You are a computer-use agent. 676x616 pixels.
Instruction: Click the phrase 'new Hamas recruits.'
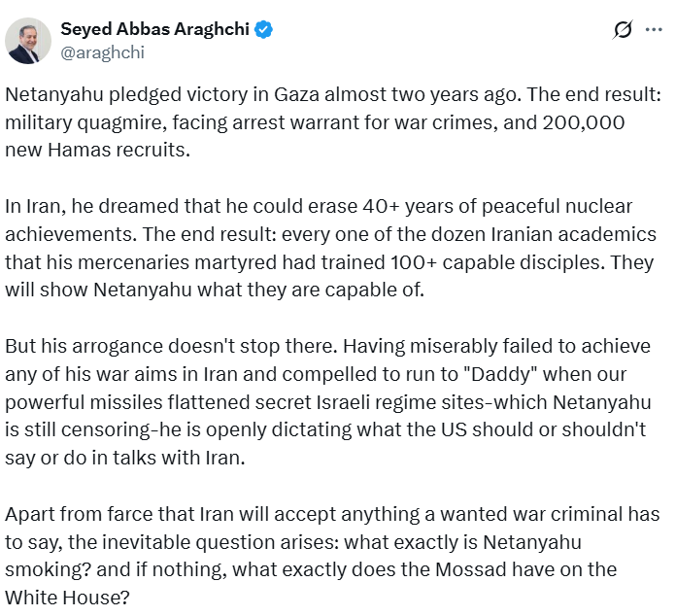click(x=97, y=151)
